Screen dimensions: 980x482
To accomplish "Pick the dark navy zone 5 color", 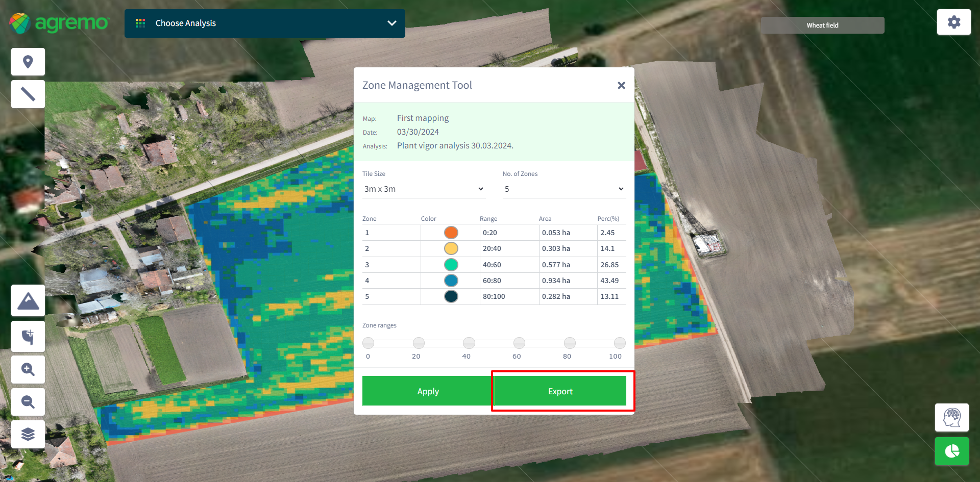I will tap(451, 296).
